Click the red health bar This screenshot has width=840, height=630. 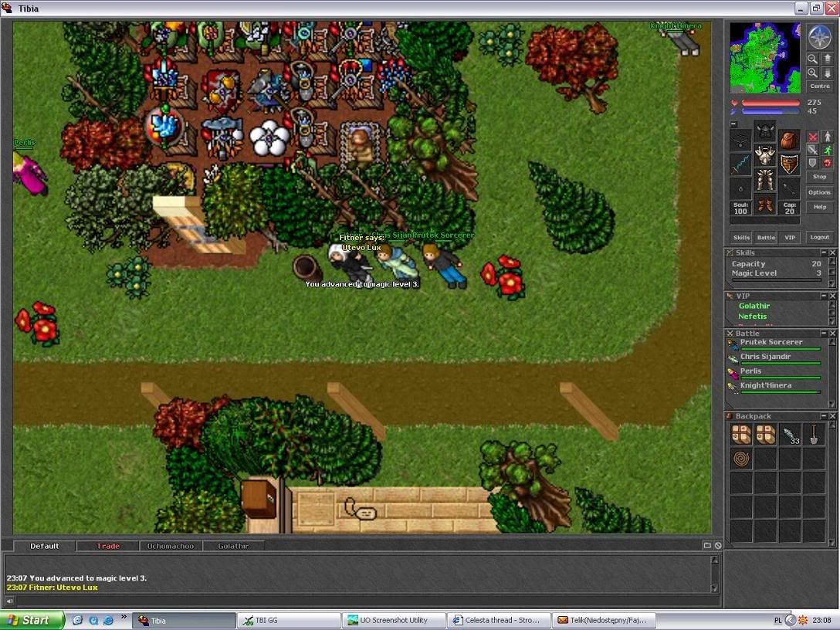pyautogui.click(x=771, y=103)
